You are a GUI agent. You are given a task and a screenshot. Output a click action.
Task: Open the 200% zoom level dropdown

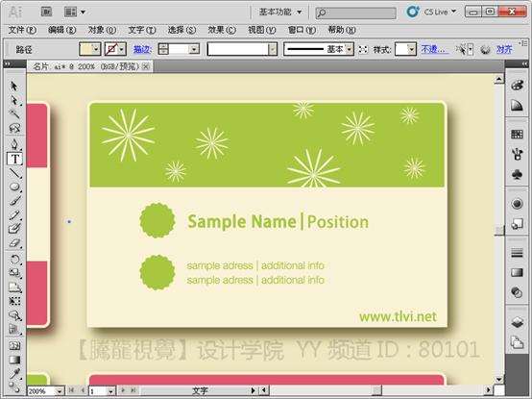(60, 391)
